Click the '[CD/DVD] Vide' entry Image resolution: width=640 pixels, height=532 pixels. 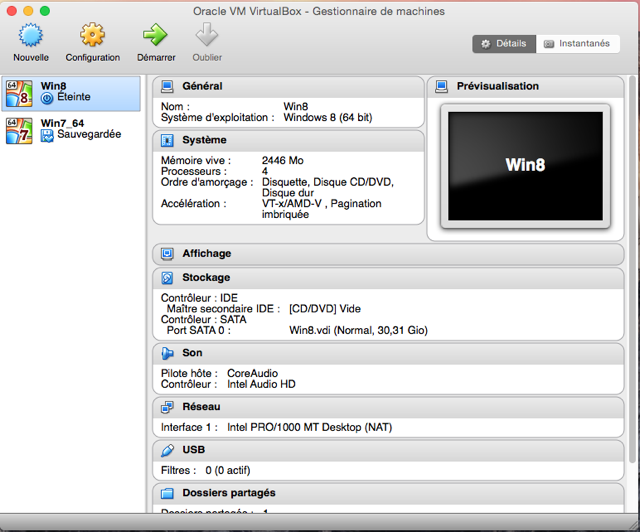325,309
